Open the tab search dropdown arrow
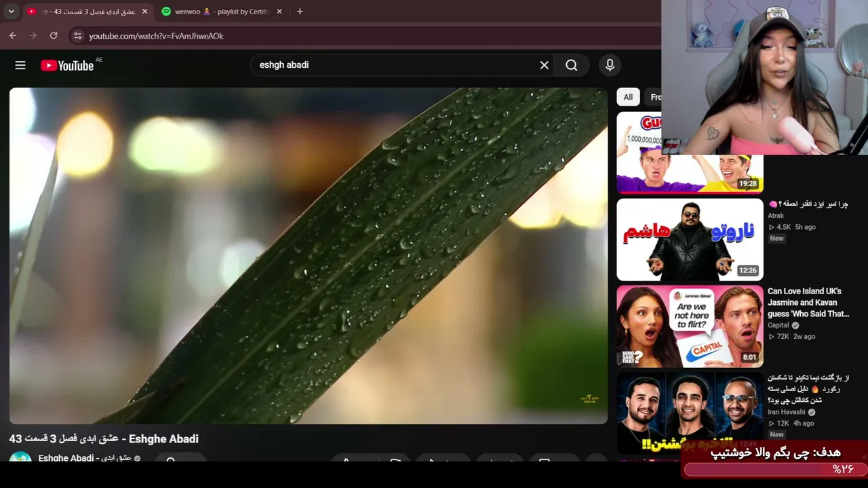This screenshot has height=488, width=868. click(x=11, y=12)
